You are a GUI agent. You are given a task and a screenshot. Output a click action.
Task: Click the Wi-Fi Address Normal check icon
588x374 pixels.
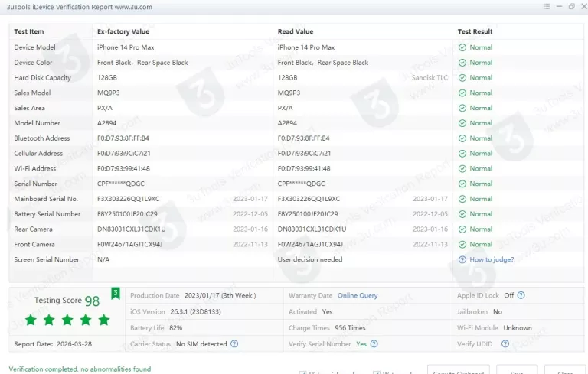point(462,169)
